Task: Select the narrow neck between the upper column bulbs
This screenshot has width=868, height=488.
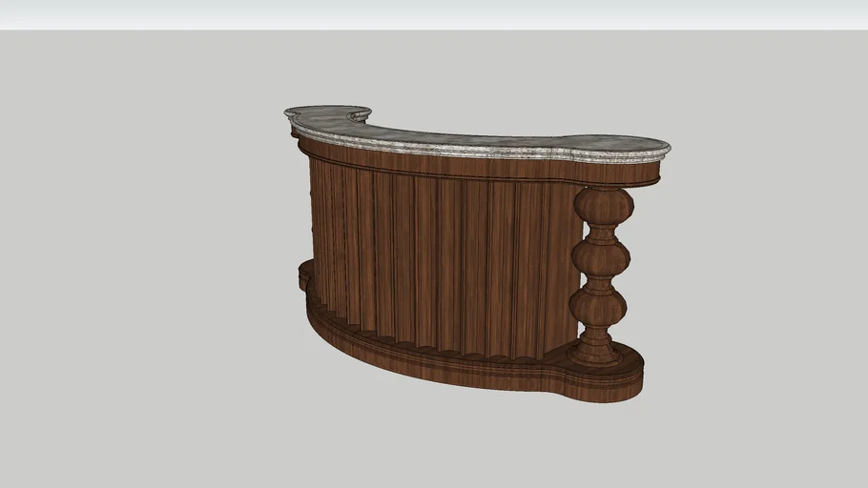Action: (602, 232)
